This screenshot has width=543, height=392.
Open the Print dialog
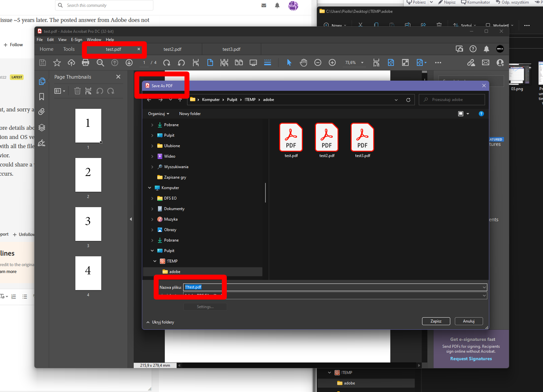click(86, 63)
